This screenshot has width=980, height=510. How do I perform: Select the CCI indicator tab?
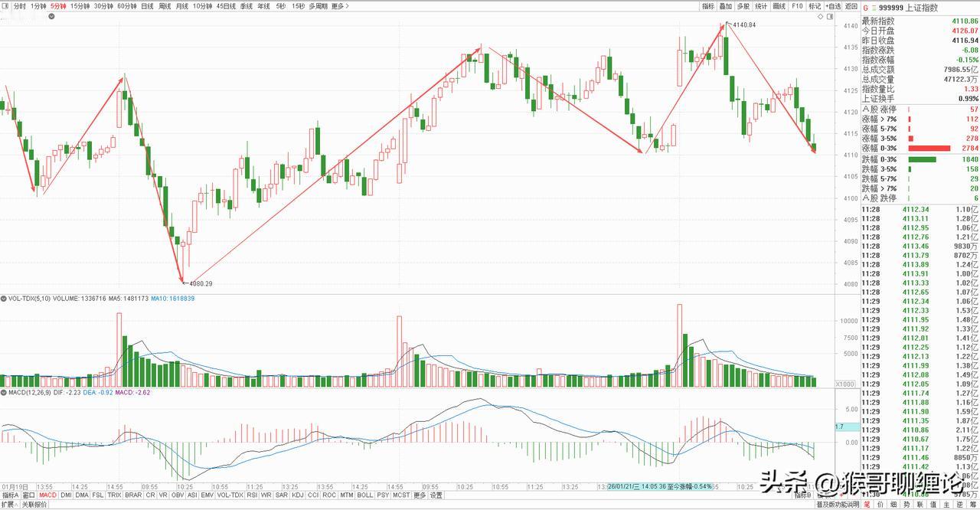pyautogui.click(x=313, y=495)
